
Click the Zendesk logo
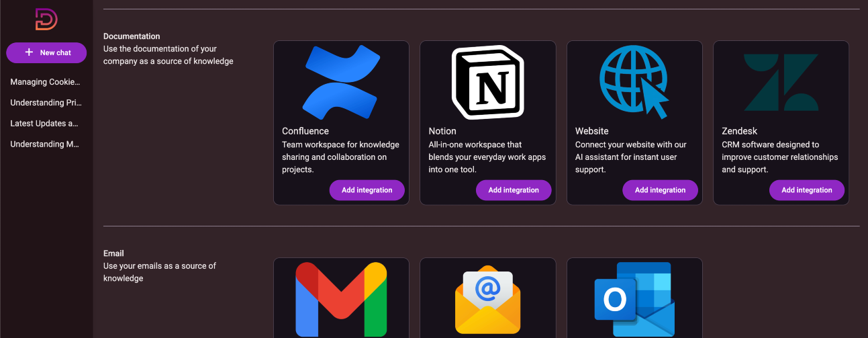781,82
